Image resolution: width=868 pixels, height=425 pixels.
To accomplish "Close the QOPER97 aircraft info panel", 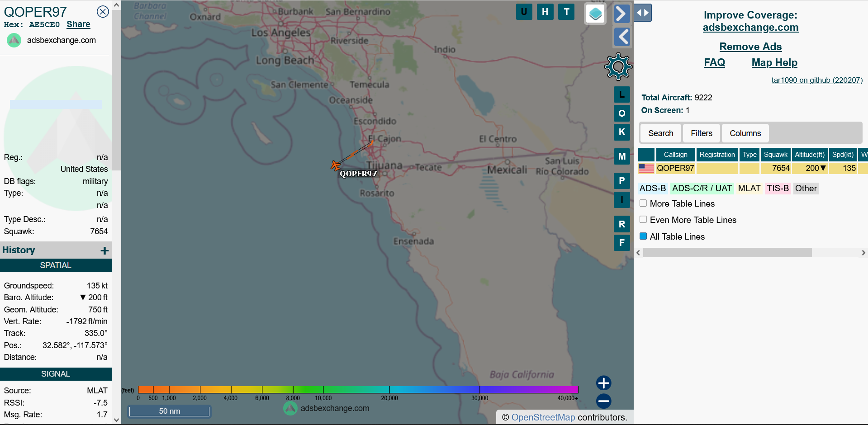I will 103,12.
